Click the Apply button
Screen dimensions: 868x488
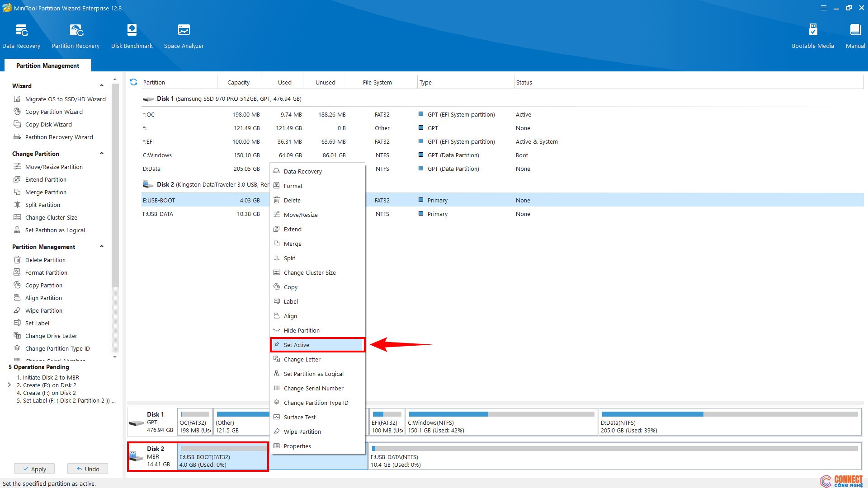point(34,469)
